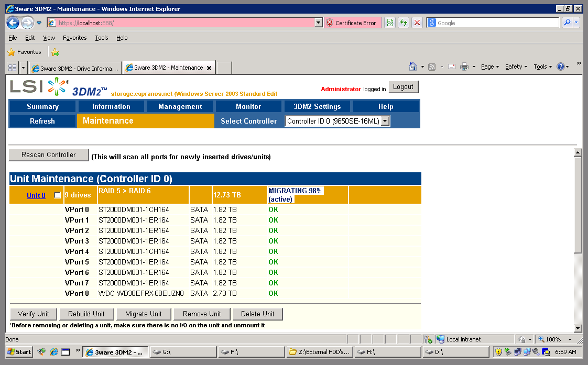Click the red Stop loading icon

[417, 23]
